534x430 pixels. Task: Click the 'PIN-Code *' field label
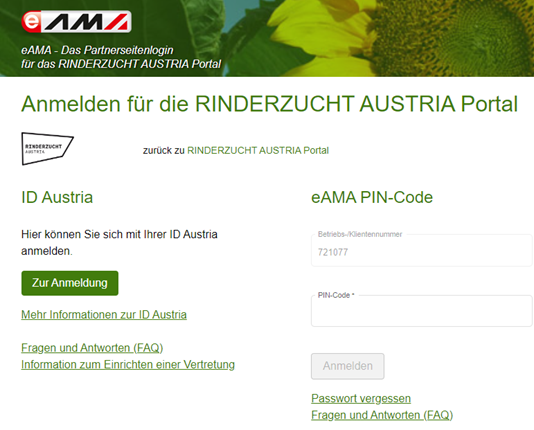point(336,295)
